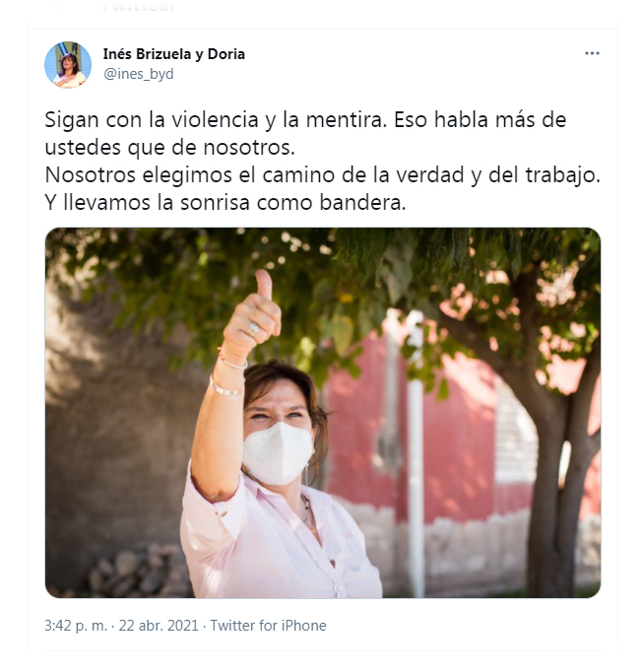Screen dimensions: 643x672
Task: Open the Twitter for iPhone source link
Action: pyautogui.click(x=268, y=626)
